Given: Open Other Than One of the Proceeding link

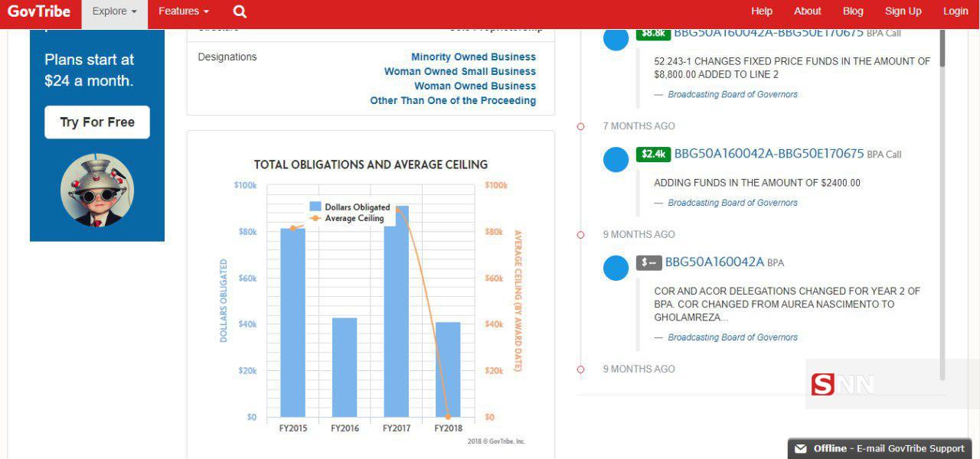Looking at the screenshot, I should tap(452, 100).
